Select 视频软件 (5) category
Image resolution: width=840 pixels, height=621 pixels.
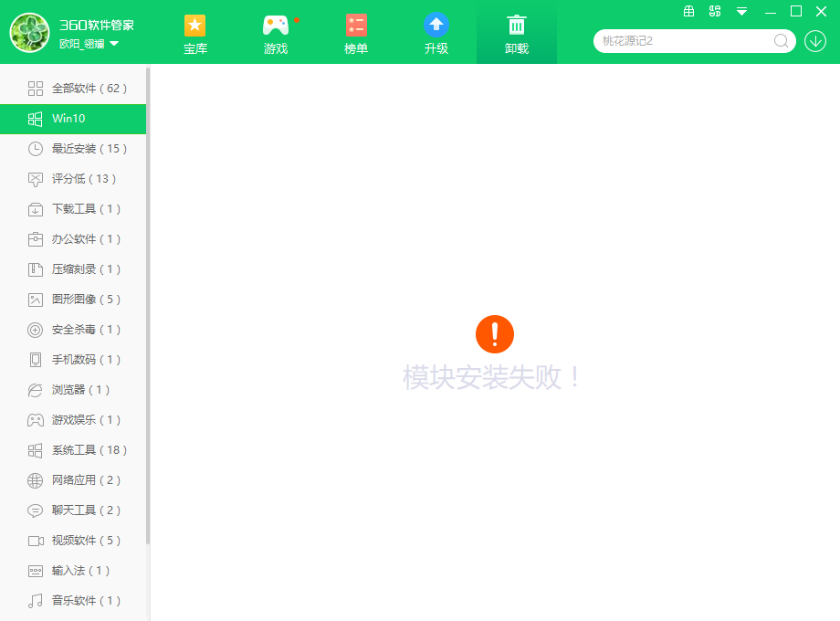coord(73,541)
